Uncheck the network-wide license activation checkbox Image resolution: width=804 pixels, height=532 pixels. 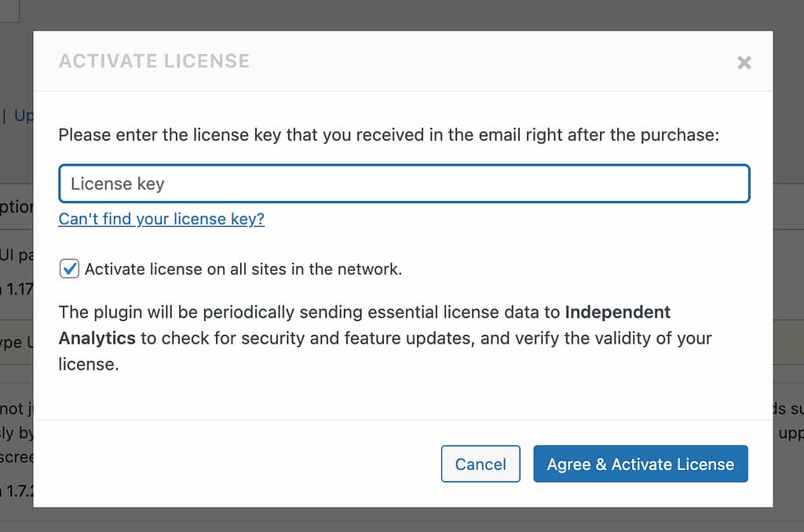69,269
